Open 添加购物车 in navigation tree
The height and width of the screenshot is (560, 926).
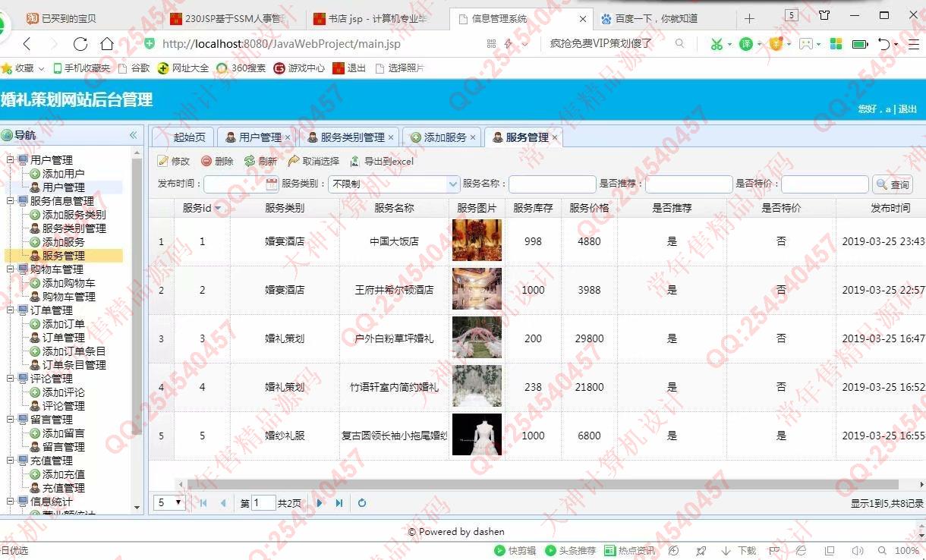[x=68, y=283]
